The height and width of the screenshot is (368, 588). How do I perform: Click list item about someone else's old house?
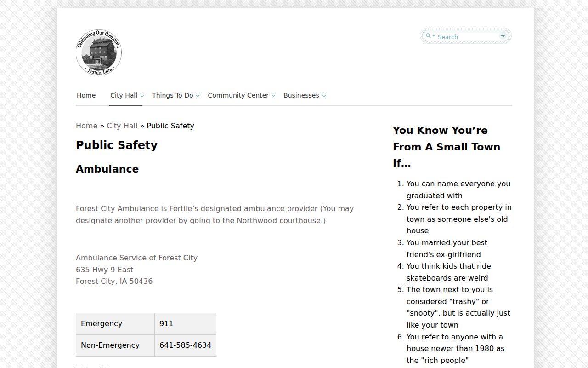click(459, 219)
